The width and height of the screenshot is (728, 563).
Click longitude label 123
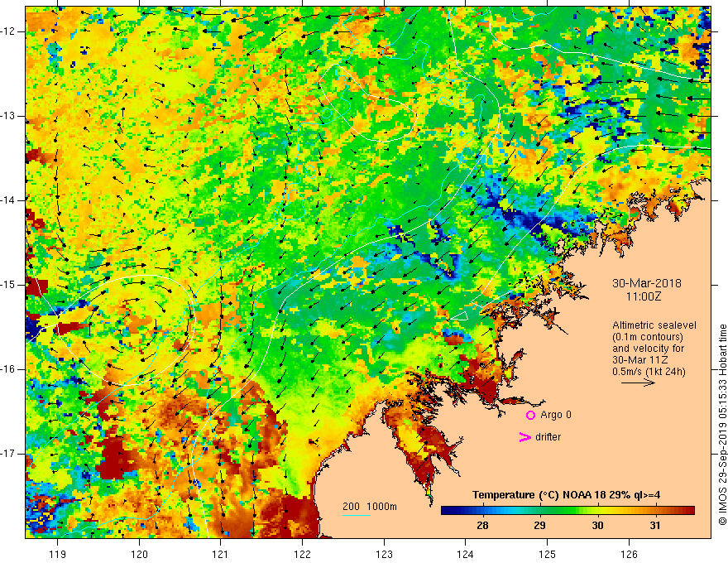point(384,554)
